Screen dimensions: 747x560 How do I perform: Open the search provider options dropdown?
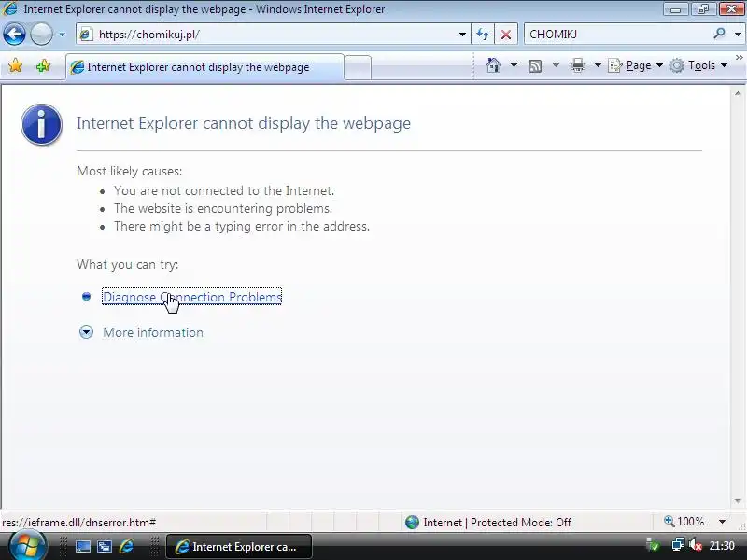click(x=738, y=35)
